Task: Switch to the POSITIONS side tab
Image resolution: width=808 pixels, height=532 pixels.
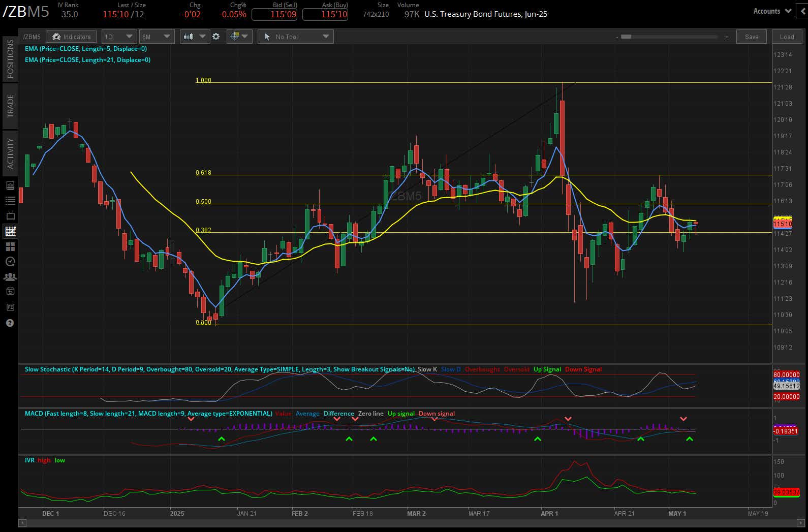Action: point(10,59)
